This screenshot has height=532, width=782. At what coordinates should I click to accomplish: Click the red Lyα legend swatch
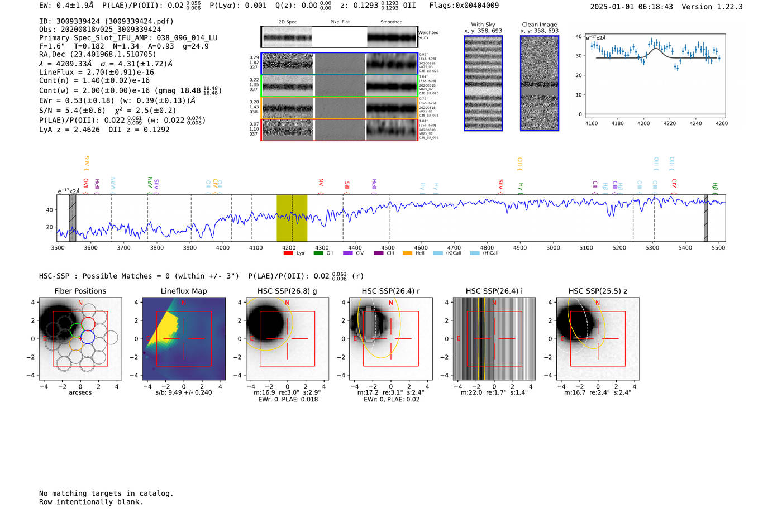tap(288, 253)
